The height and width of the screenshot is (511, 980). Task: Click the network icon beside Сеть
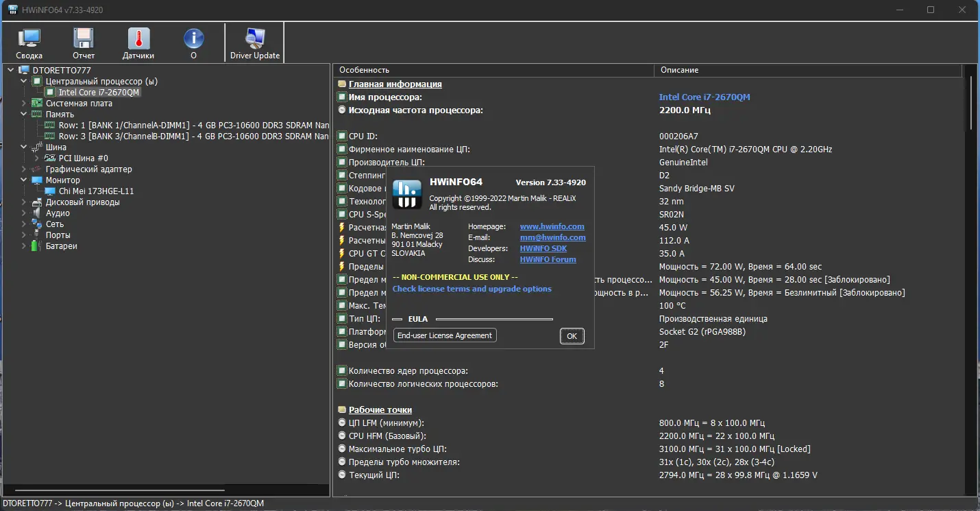click(36, 224)
